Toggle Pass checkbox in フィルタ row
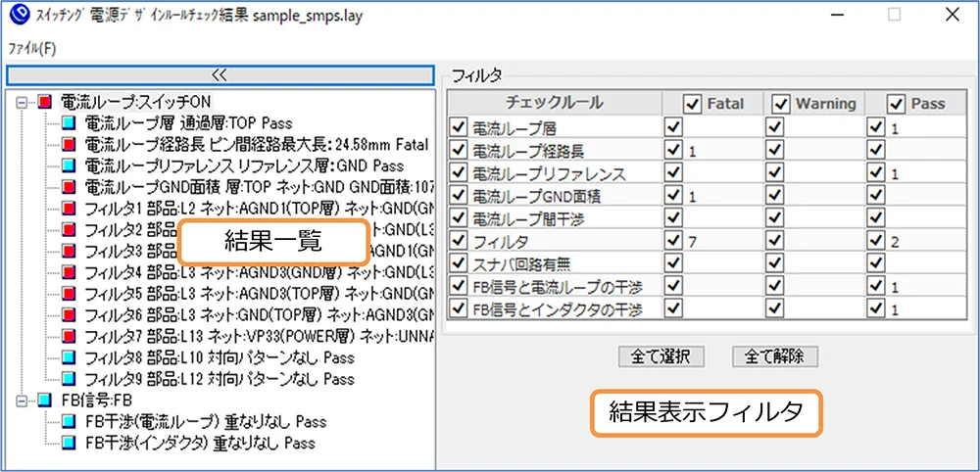This screenshot has height=472, width=980. point(875,239)
